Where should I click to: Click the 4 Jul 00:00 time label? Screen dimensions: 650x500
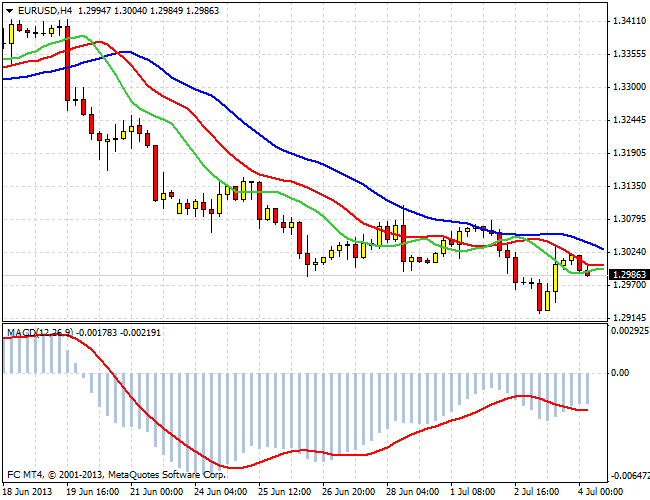pyautogui.click(x=601, y=492)
